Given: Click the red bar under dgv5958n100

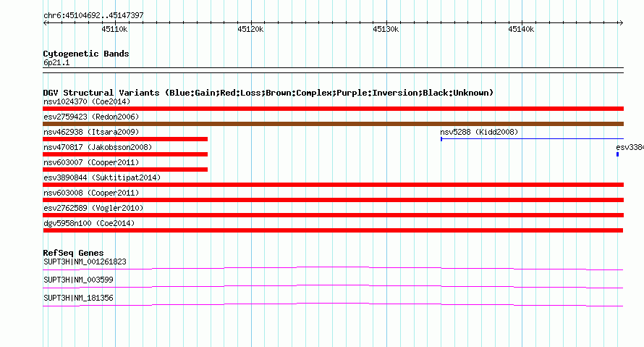Looking at the screenshot, I should (333, 230).
